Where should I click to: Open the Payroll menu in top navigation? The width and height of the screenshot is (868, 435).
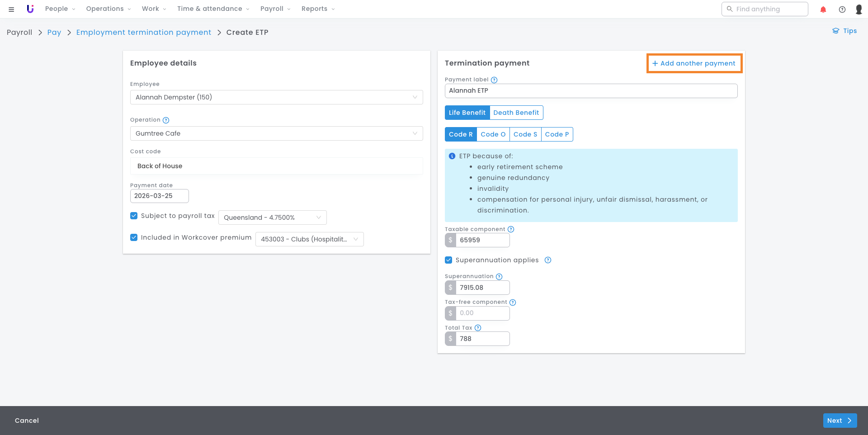pos(275,9)
